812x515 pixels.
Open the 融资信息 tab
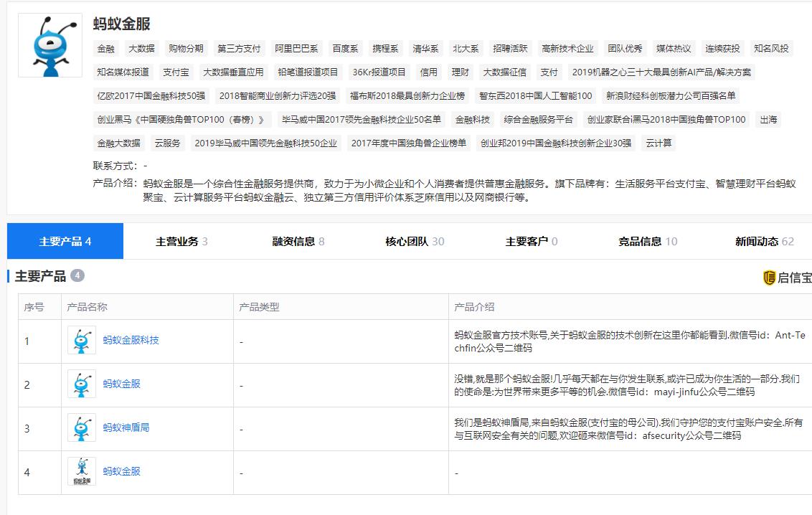pyautogui.click(x=298, y=241)
